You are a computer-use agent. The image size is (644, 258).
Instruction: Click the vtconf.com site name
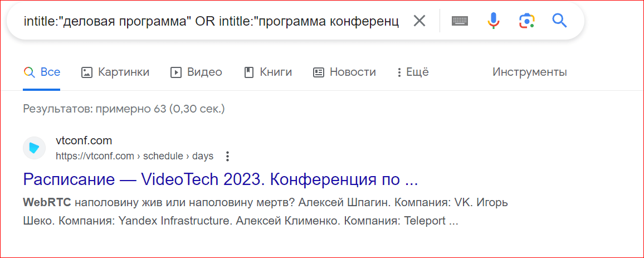[x=84, y=141]
